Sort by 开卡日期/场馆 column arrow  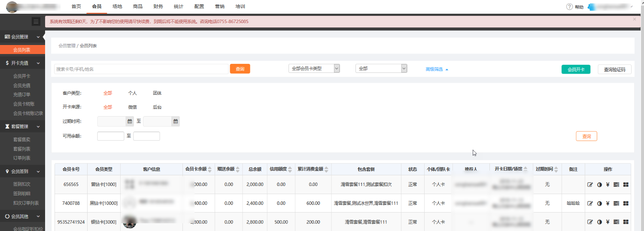click(x=526, y=169)
